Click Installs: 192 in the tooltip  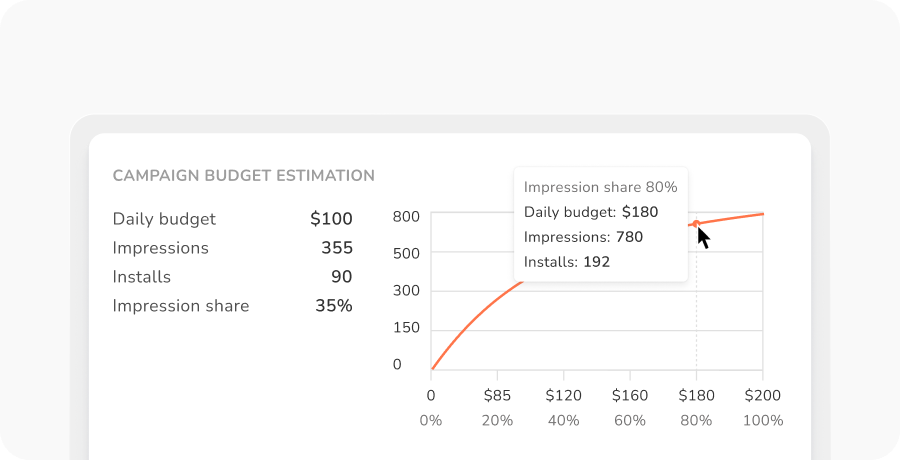pyautogui.click(x=567, y=262)
